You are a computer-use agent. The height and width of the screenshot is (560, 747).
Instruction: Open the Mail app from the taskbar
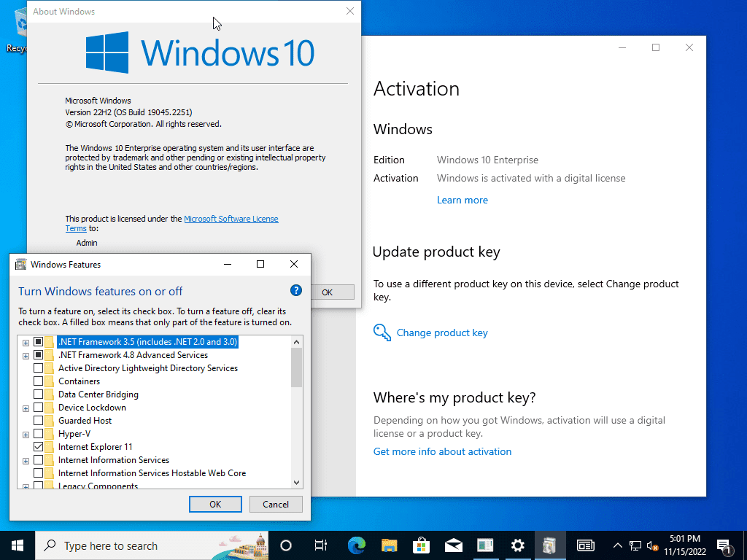click(454, 545)
